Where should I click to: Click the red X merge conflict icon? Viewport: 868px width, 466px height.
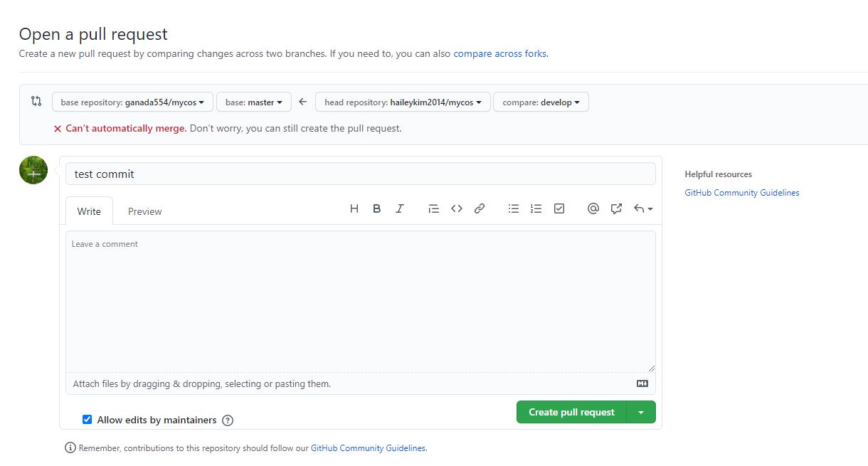58,129
